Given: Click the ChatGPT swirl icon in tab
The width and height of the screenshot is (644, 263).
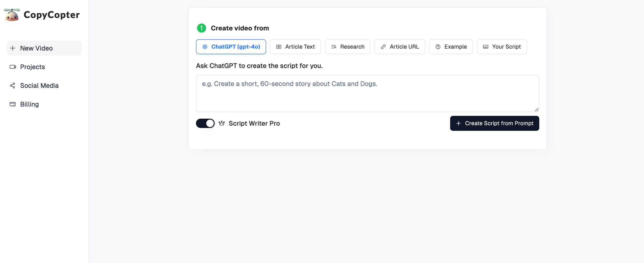Looking at the screenshot, I should point(205,47).
